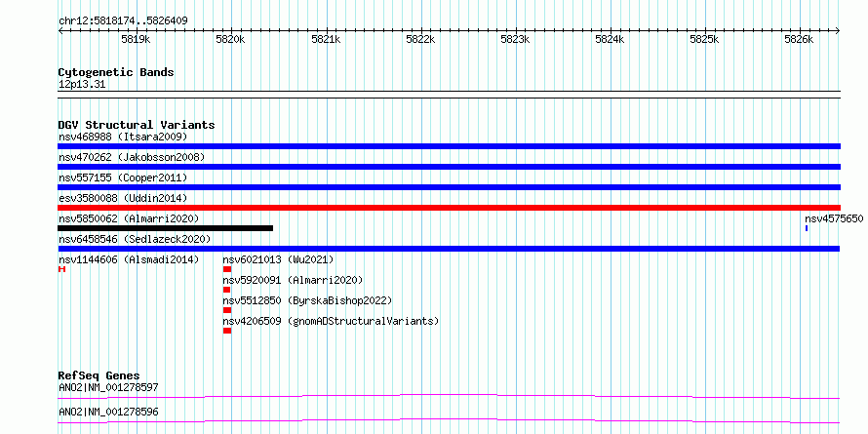Click the black nsv5850062 Almarri2020 variant bar
Screen dimensions: 868x434
(x=165, y=228)
